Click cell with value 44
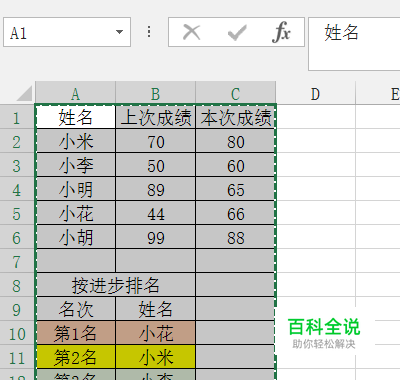The width and height of the screenshot is (400, 380). [156, 213]
